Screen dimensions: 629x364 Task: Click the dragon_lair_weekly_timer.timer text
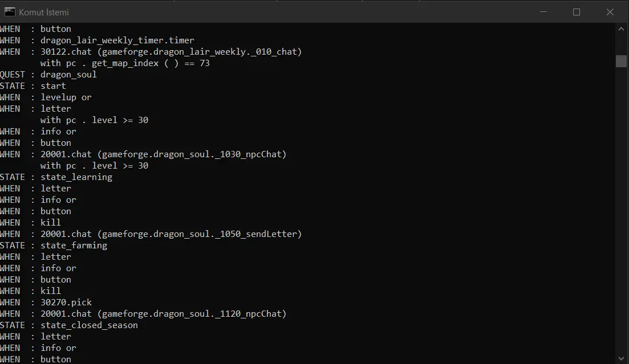pyautogui.click(x=117, y=40)
